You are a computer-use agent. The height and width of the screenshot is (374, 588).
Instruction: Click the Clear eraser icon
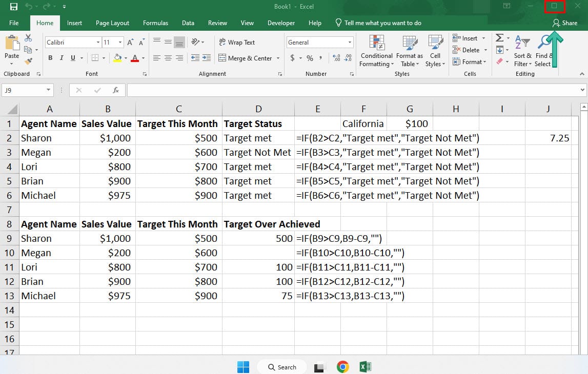tap(499, 61)
